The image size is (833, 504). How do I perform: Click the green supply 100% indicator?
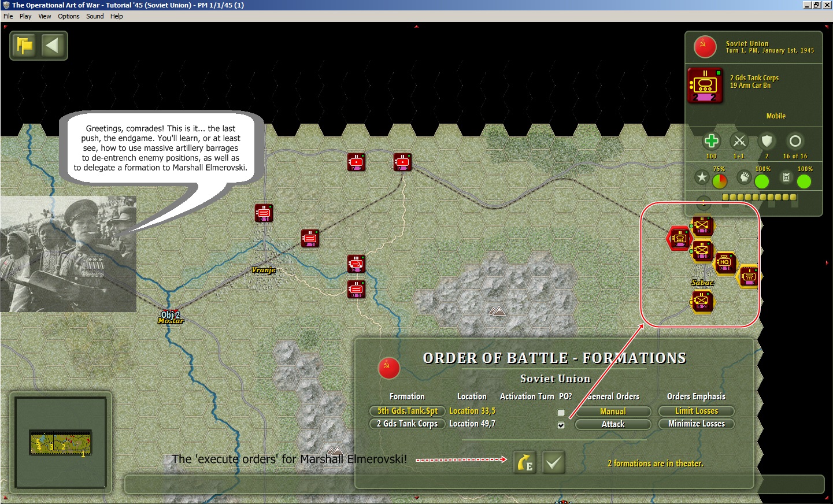[804, 181]
